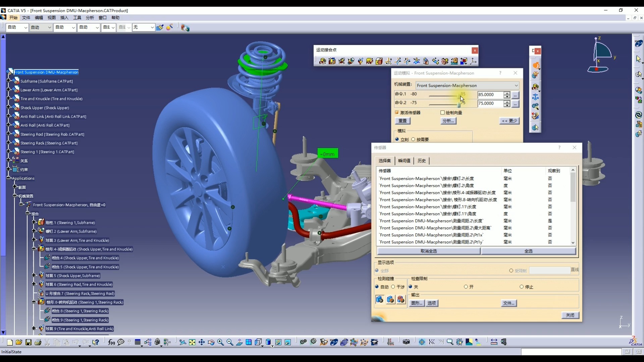The height and width of the screenshot is (362, 644).
Task: Enable the 绘制向量 checkbox
Action: click(x=442, y=113)
